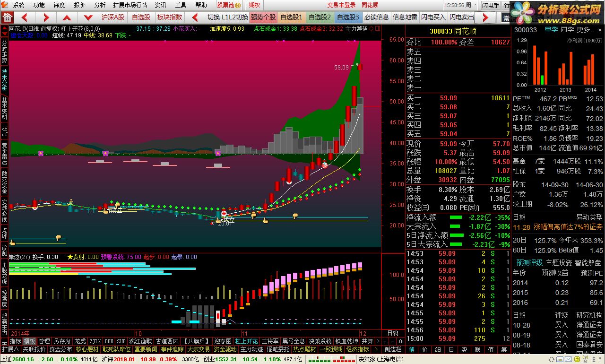The height and width of the screenshot is (364, 605).
Task: Reset chart zoom with the 0 button
Action: [x=400, y=341]
